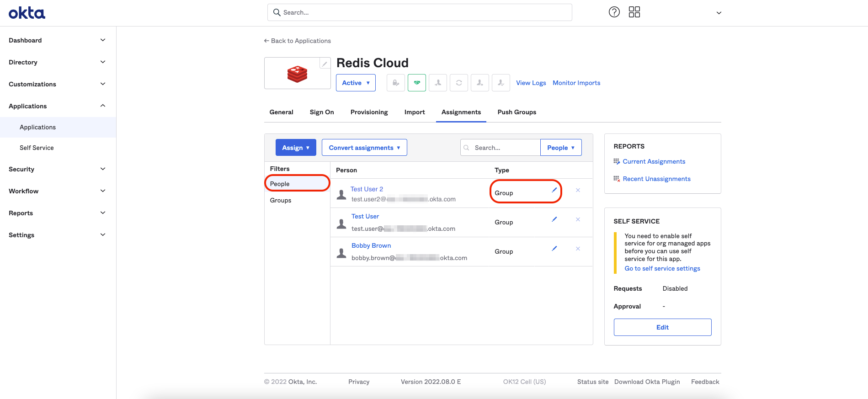Click the lock and key icon
Screen dimensions: 868x399
click(x=395, y=83)
